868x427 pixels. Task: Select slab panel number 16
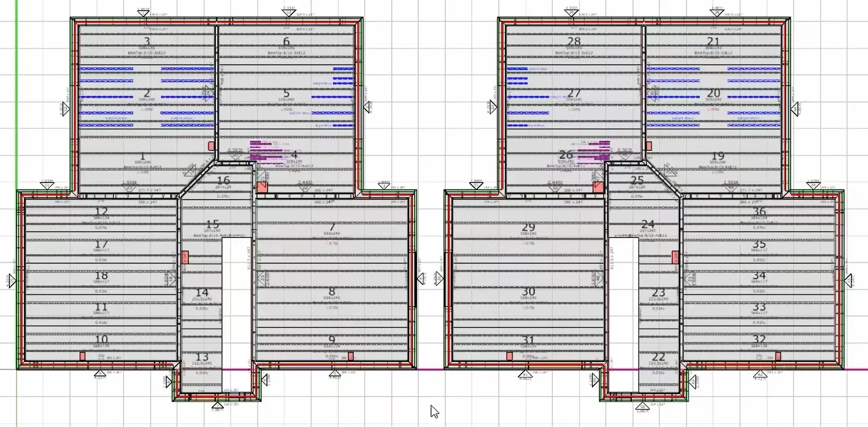click(223, 180)
